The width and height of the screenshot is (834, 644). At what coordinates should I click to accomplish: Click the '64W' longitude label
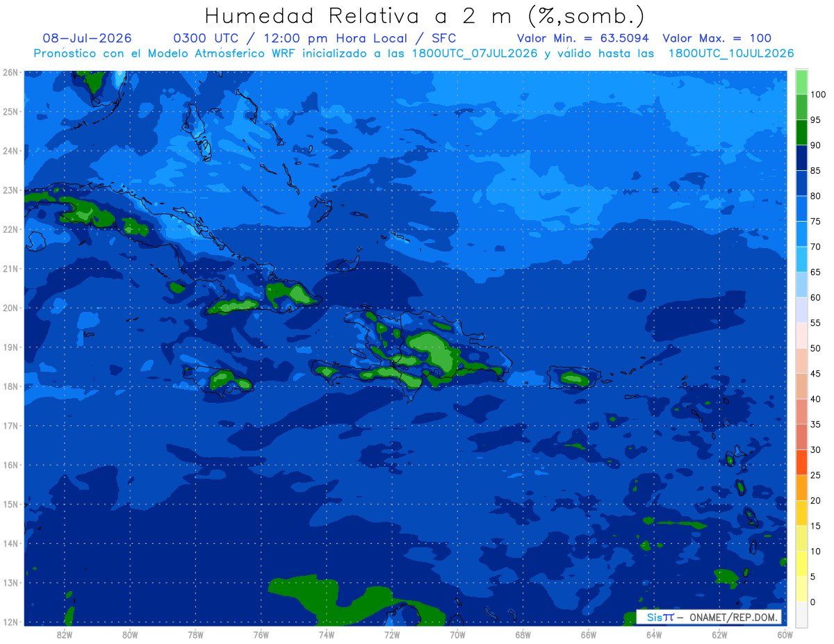(654, 634)
